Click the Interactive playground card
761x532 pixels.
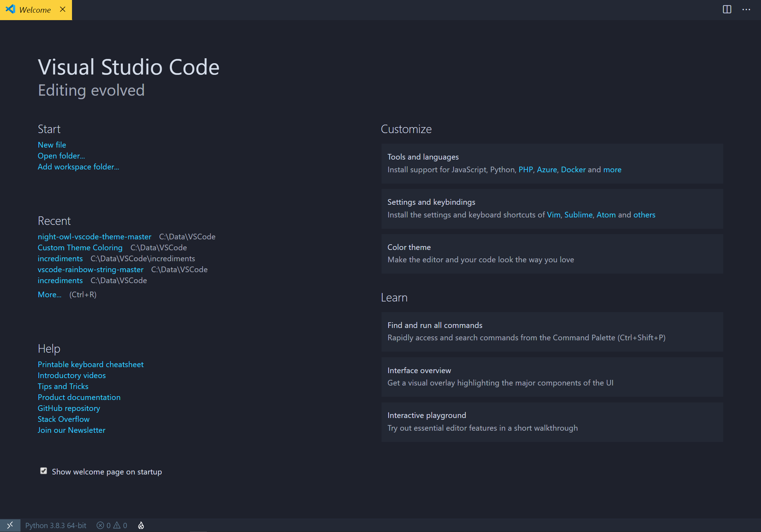pos(552,422)
